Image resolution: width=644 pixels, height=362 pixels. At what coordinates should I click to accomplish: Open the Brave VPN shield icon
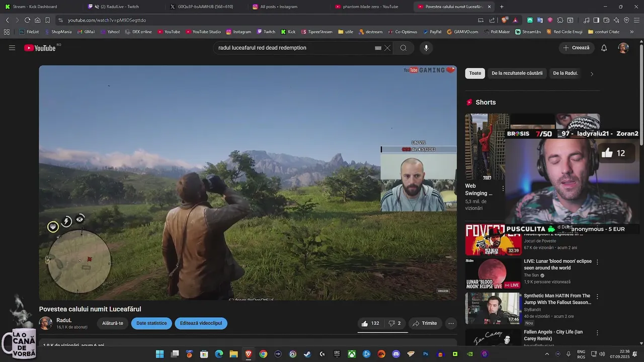click(626, 20)
